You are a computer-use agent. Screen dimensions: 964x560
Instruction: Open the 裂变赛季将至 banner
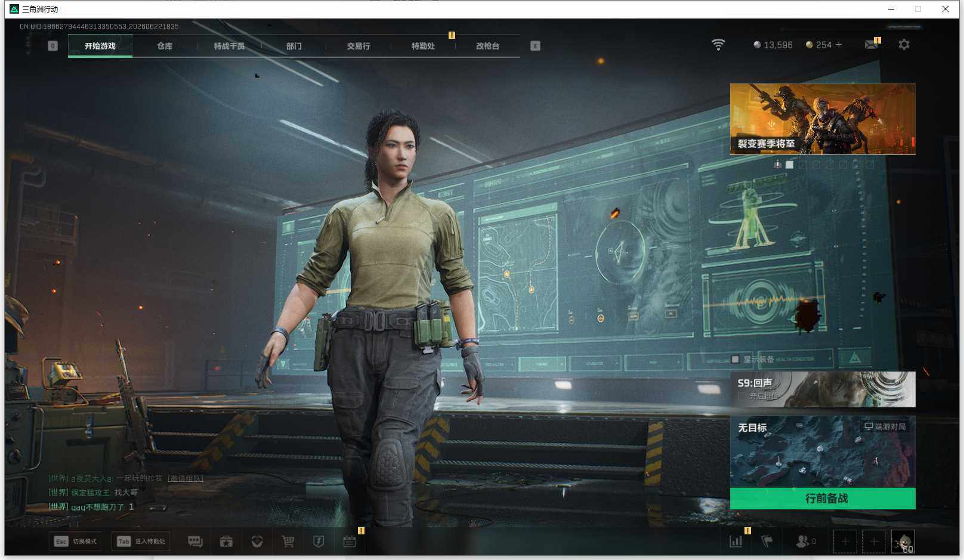click(823, 119)
